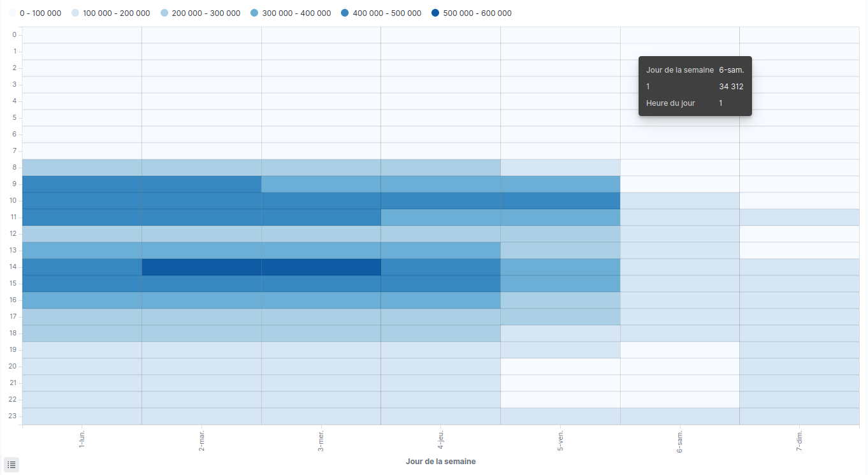Click the Monday (1-lun.) hour 9 cell
The image size is (868, 475).
(x=82, y=184)
